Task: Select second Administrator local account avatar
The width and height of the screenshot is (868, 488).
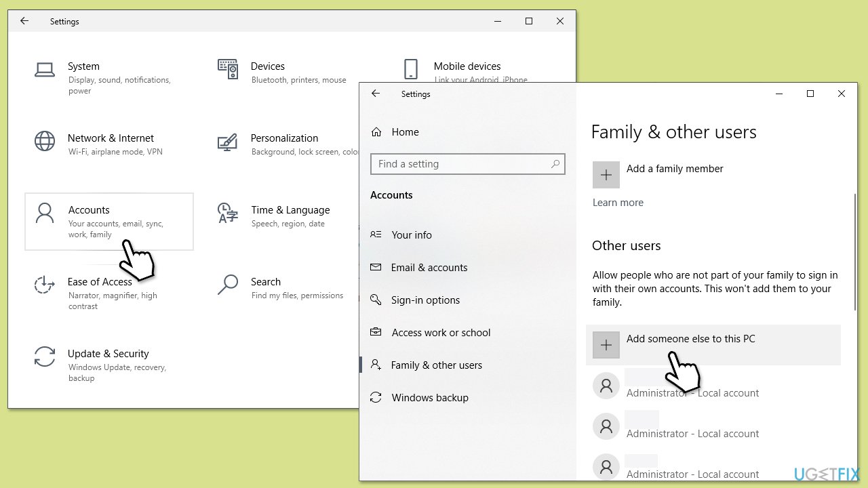Action: [606, 426]
